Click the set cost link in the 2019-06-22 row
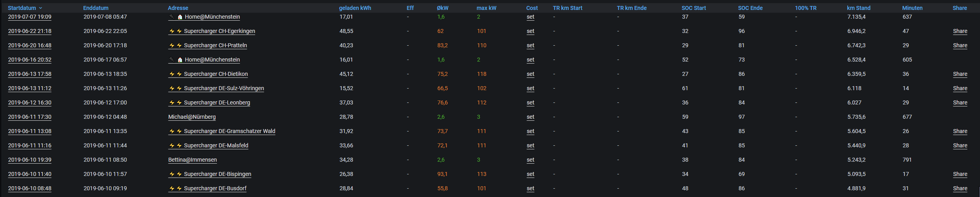This screenshot has height=197, width=980. point(531,31)
